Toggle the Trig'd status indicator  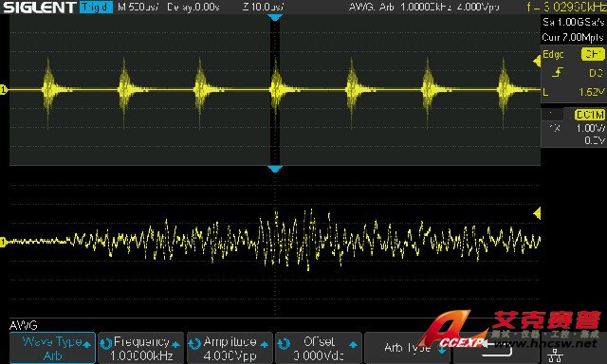coord(96,7)
